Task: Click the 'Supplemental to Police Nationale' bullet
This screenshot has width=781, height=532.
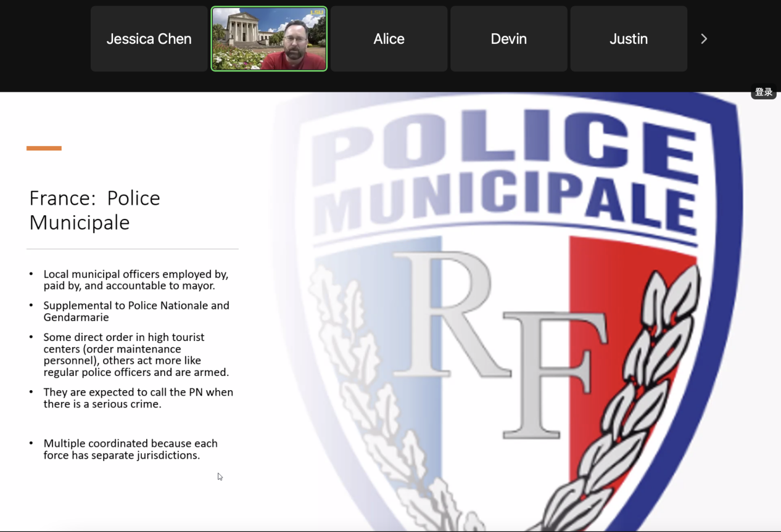Action: pyautogui.click(x=136, y=311)
